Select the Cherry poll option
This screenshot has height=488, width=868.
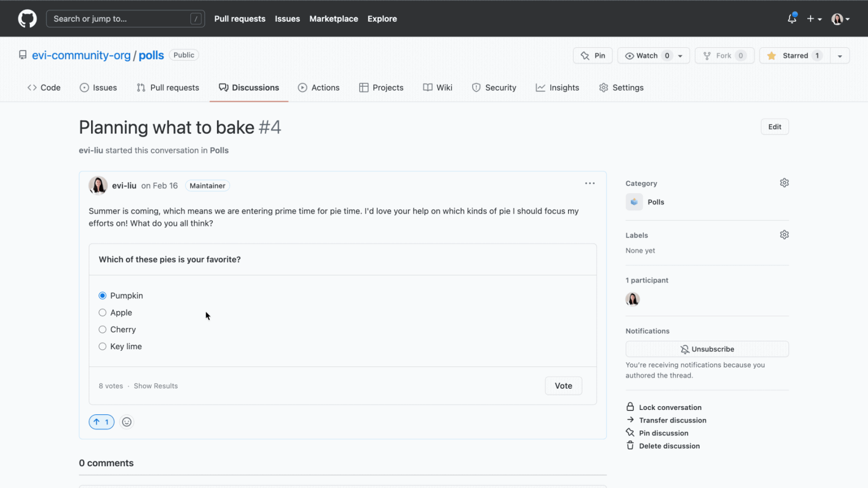tap(102, 329)
